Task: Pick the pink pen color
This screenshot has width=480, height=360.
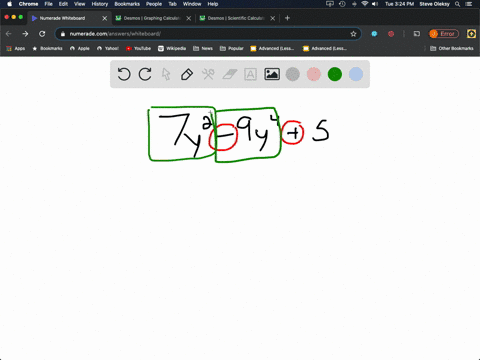Action: [x=314, y=74]
